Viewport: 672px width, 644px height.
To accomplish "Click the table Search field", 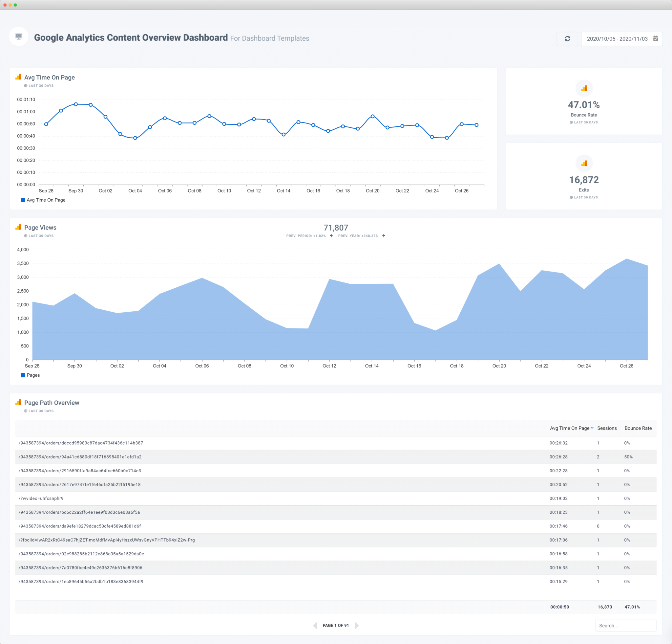I will pyautogui.click(x=625, y=626).
